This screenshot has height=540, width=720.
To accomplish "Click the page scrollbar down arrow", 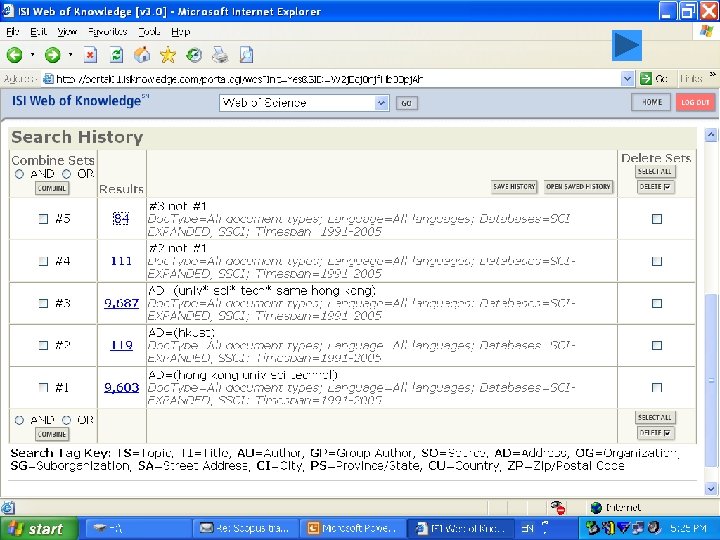I will pos(711,488).
